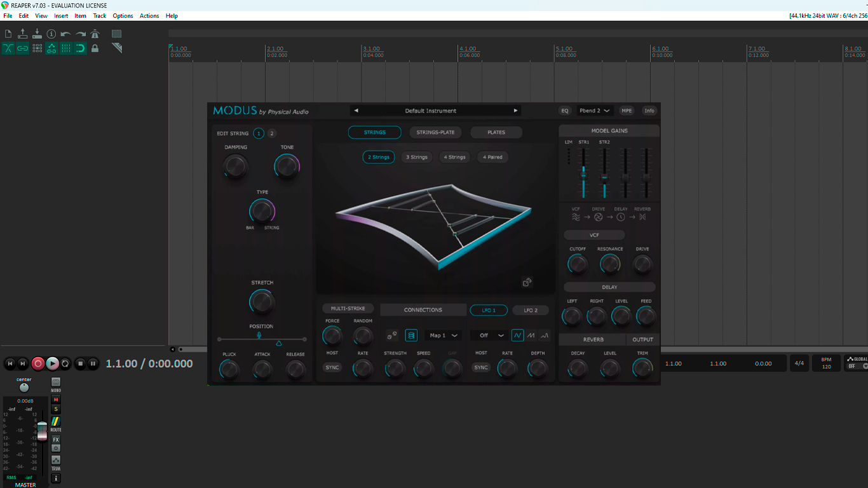Click the Pause button in transport
Image resolution: width=868 pixels, height=488 pixels.
[x=93, y=363]
